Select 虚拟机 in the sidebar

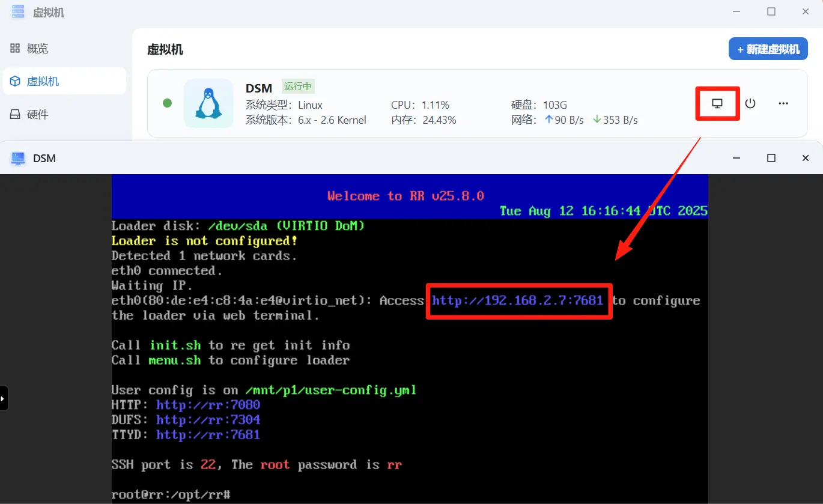pyautogui.click(x=43, y=81)
